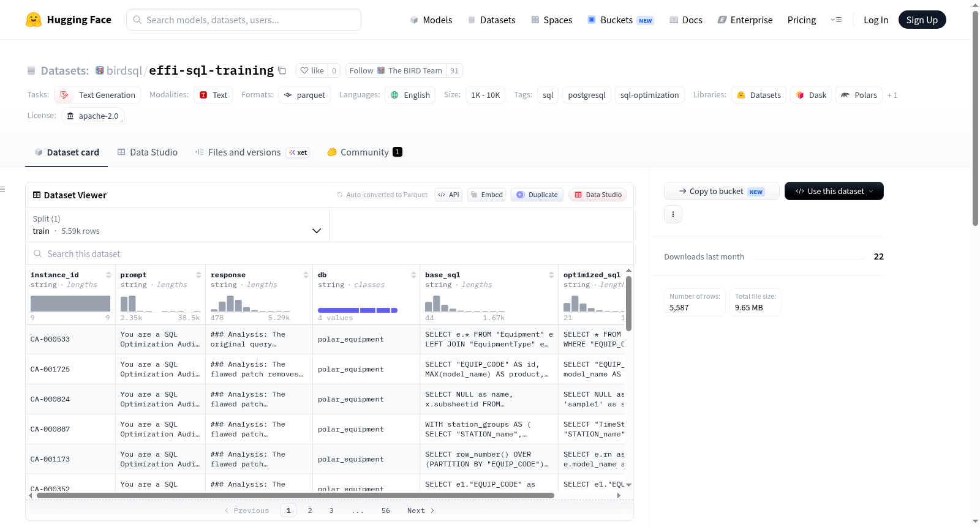Open Use this dataset dropdown

click(834, 191)
